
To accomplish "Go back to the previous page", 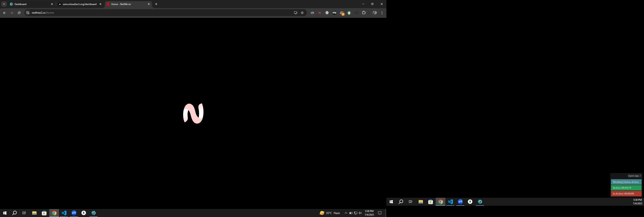I will pyautogui.click(x=4, y=13).
